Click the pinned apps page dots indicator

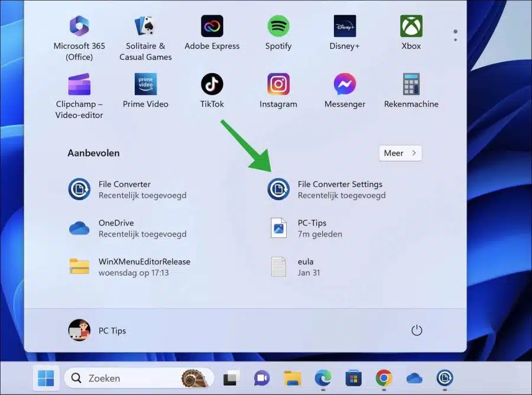coord(455,35)
